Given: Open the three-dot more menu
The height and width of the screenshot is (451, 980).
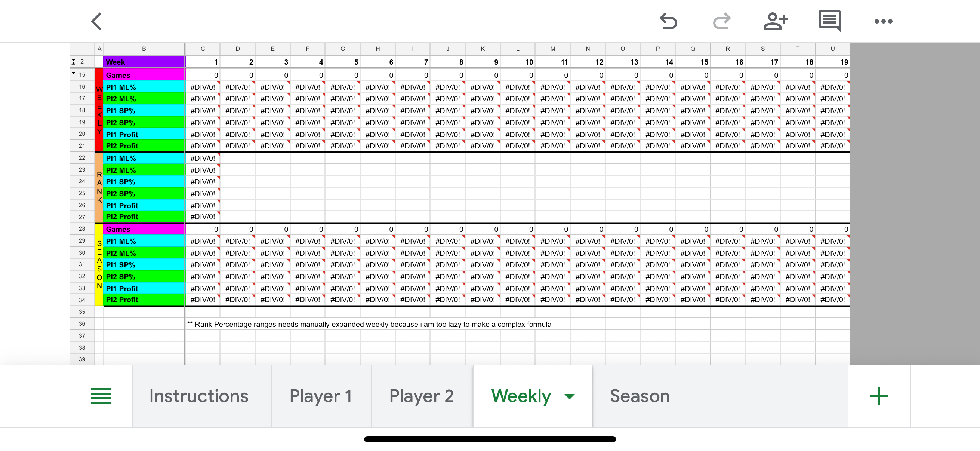Looking at the screenshot, I should (x=883, y=21).
